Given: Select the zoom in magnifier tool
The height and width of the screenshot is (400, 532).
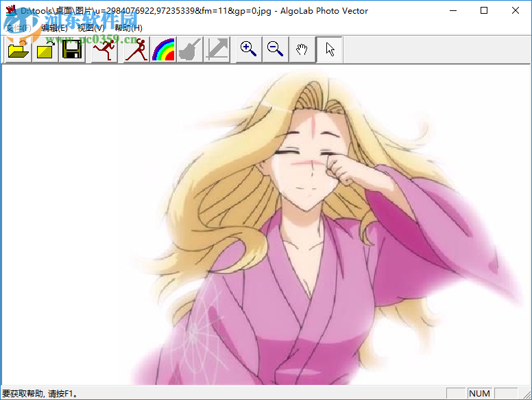Looking at the screenshot, I should (249, 49).
